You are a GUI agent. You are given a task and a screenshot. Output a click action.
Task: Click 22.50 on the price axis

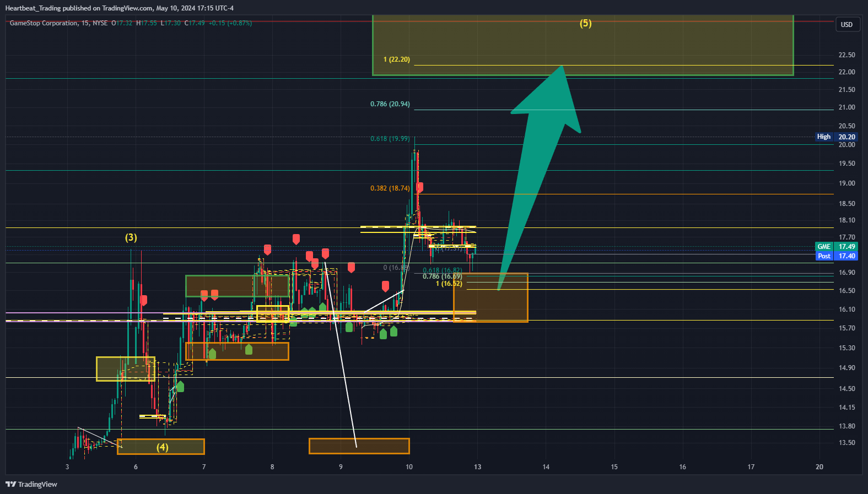click(847, 55)
